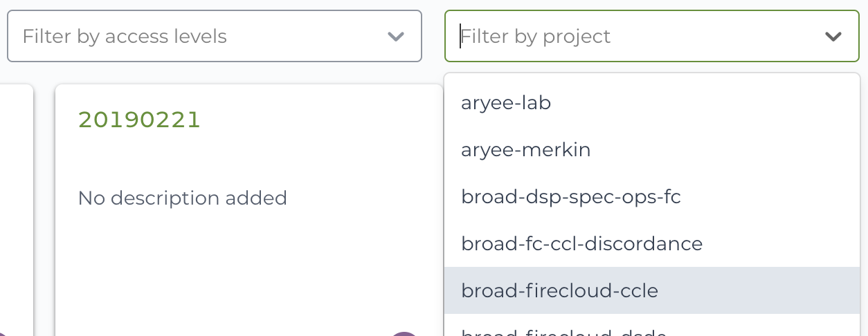
Task: Choose the highlighted broad-firecloud-ccle option
Action: 652,291
